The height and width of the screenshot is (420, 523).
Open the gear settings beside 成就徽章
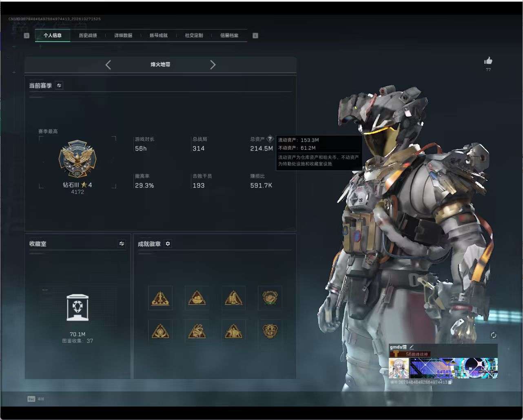pos(168,244)
